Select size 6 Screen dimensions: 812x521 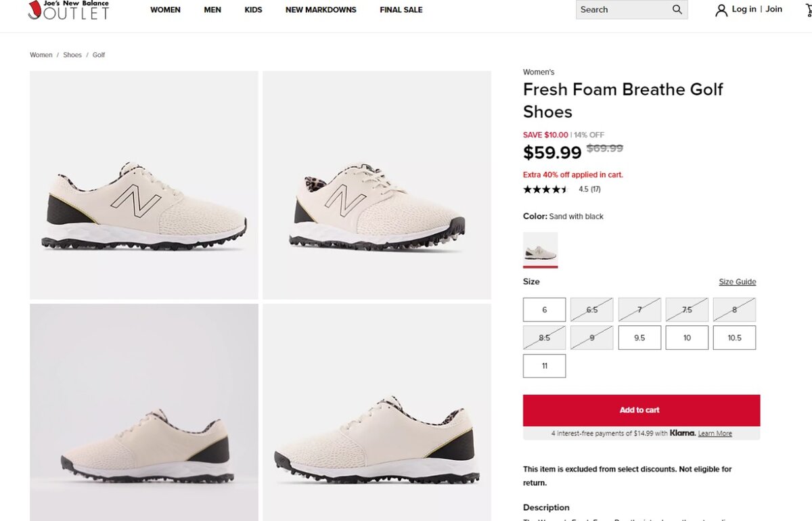click(x=544, y=310)
